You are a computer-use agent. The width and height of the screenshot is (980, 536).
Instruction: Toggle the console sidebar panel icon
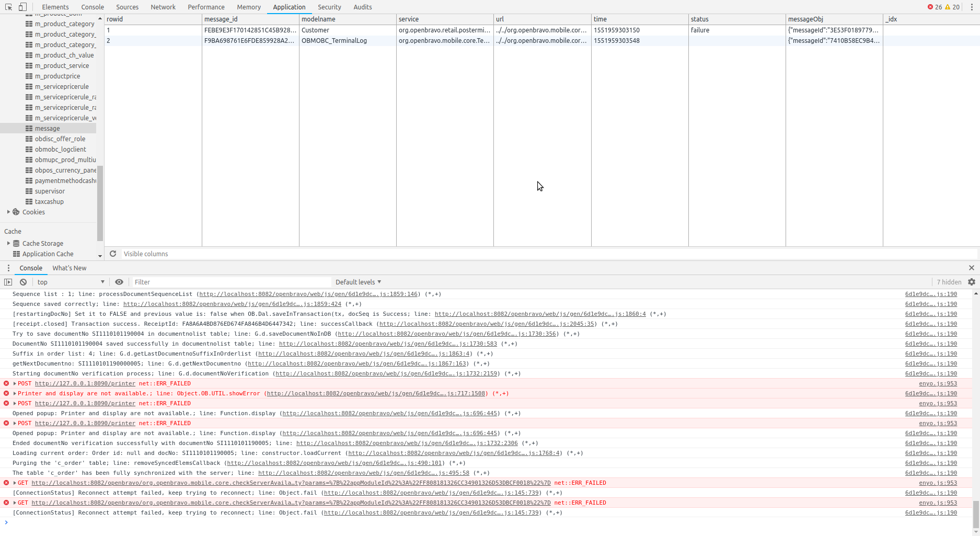click(8, 282)
